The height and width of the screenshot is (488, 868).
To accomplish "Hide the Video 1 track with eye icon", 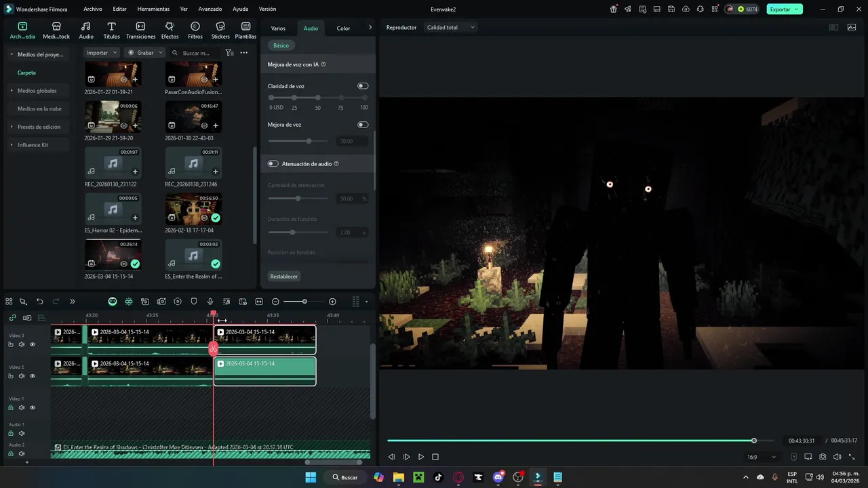I will (x=33, y=407).
